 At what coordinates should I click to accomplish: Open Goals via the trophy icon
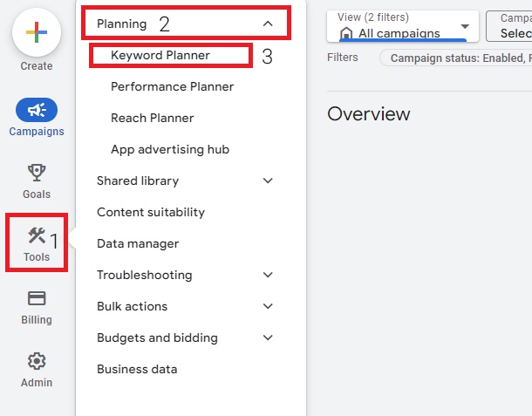tap(37, 173)
